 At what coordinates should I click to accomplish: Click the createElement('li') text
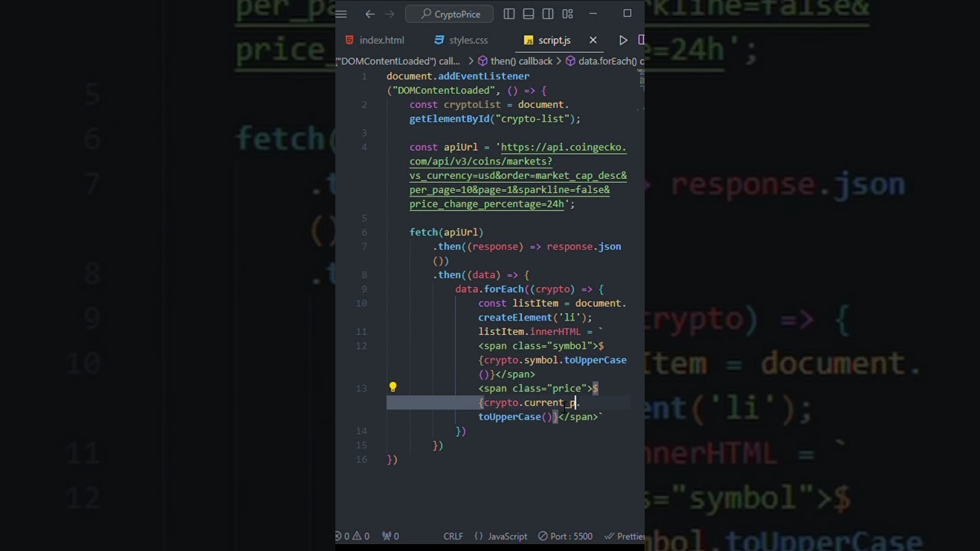(x=532, y=317)
